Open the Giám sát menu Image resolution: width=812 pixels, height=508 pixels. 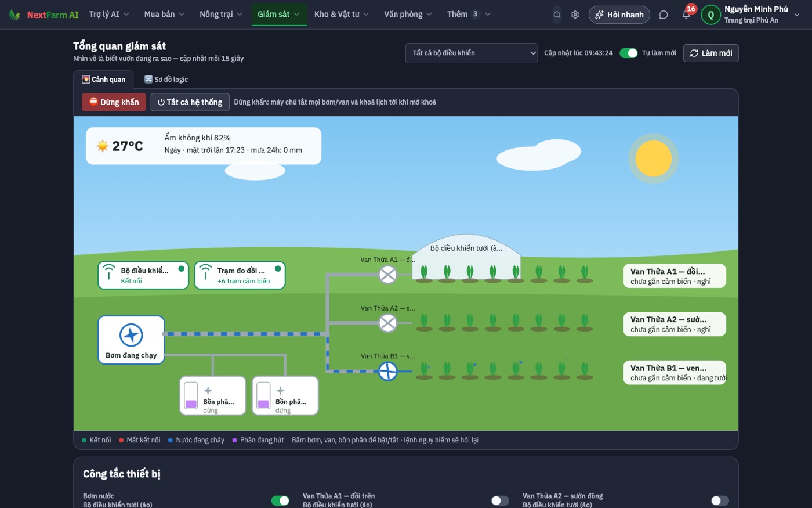click(x=279, y=14)
